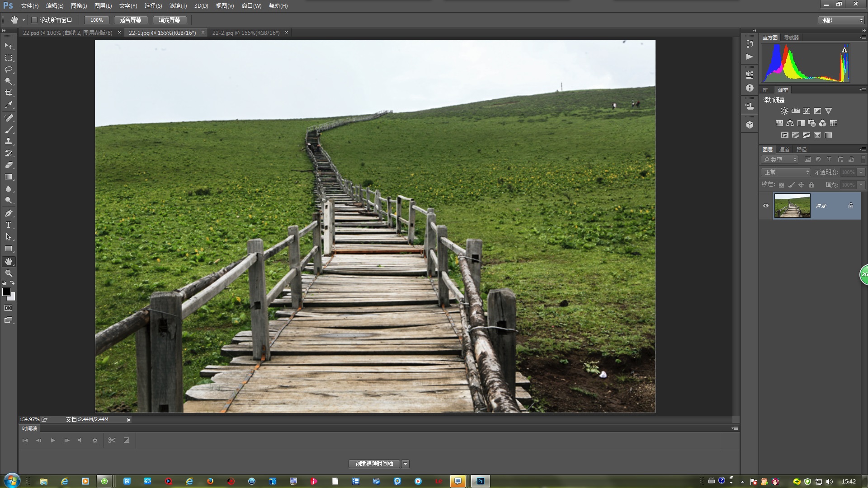
Task: Select the Clone Stamp tool
Action: [x=9, y=141]
